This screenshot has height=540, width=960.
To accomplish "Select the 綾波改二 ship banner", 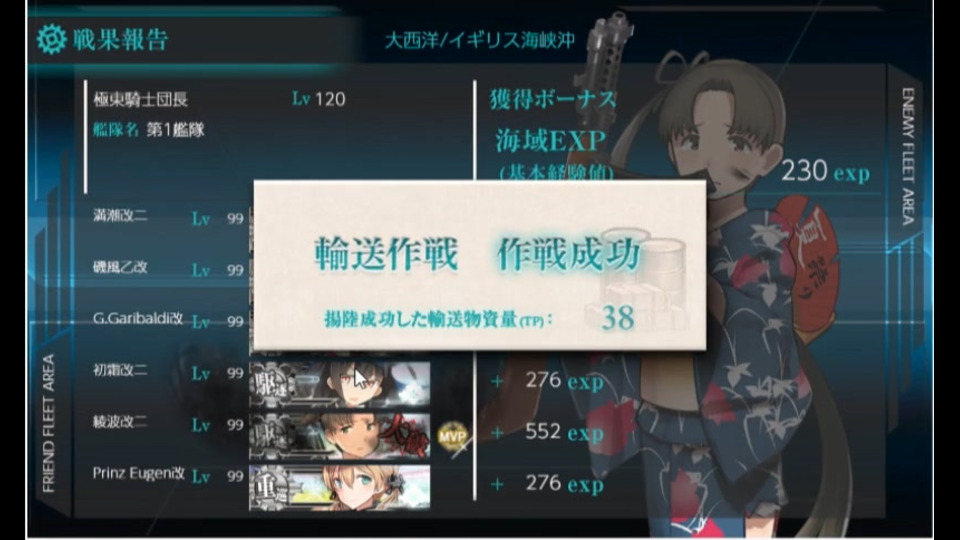I will [339, 436].
